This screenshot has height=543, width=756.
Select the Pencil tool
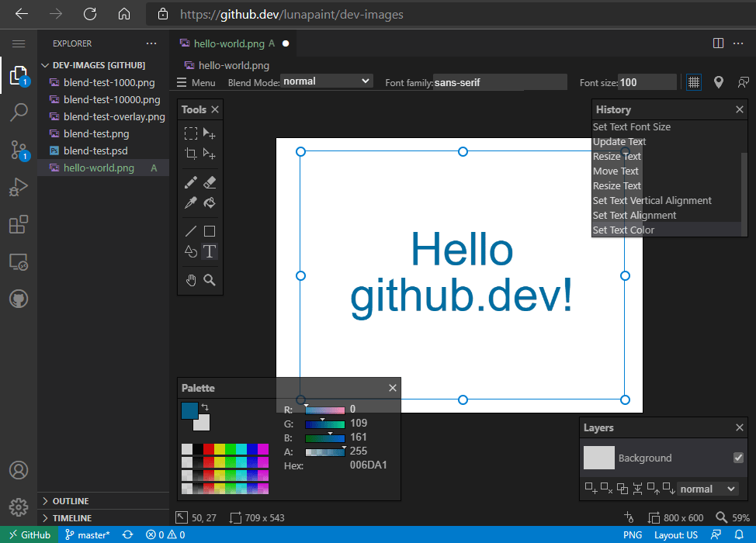(x=191, y=182)
